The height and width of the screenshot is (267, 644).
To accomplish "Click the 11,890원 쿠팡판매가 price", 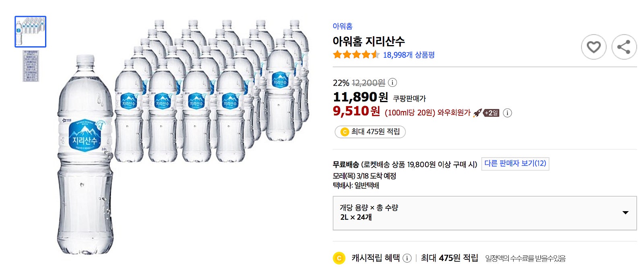I will coord(360,97).
